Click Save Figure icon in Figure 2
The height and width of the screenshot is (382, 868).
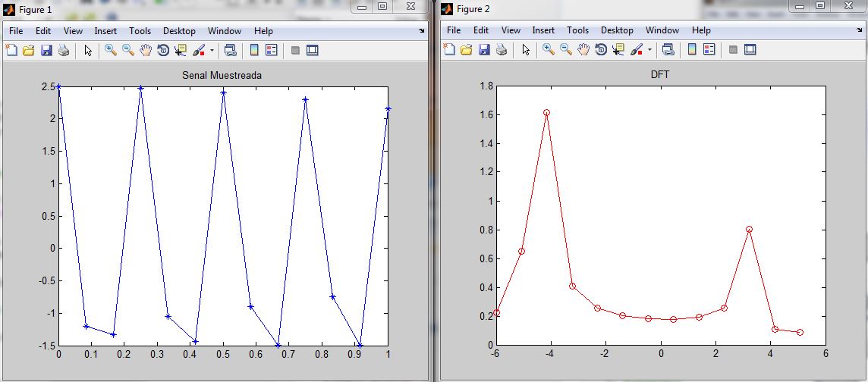tap(484, 50)
